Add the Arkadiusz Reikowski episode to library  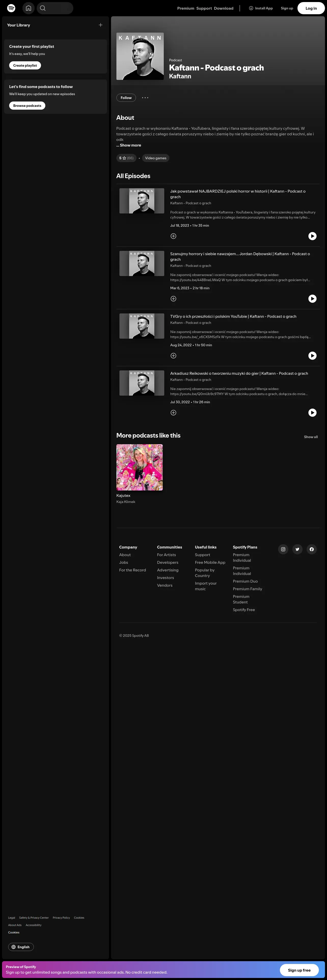coord(173,413)
